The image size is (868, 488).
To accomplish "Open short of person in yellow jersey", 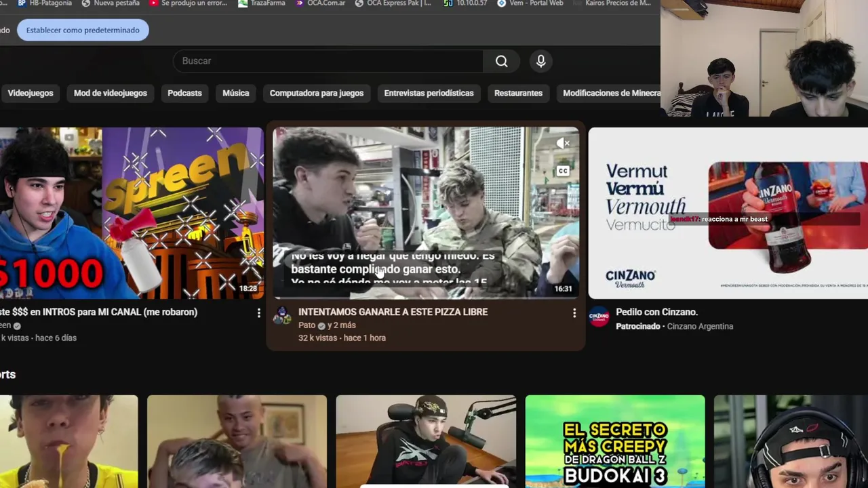I will click(68, 441).
